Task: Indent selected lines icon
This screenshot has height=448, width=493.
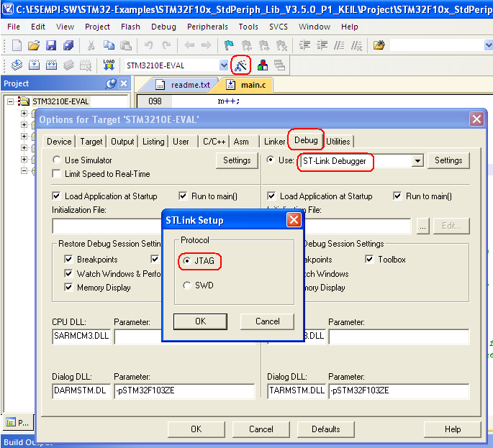Action: [304, 45]
